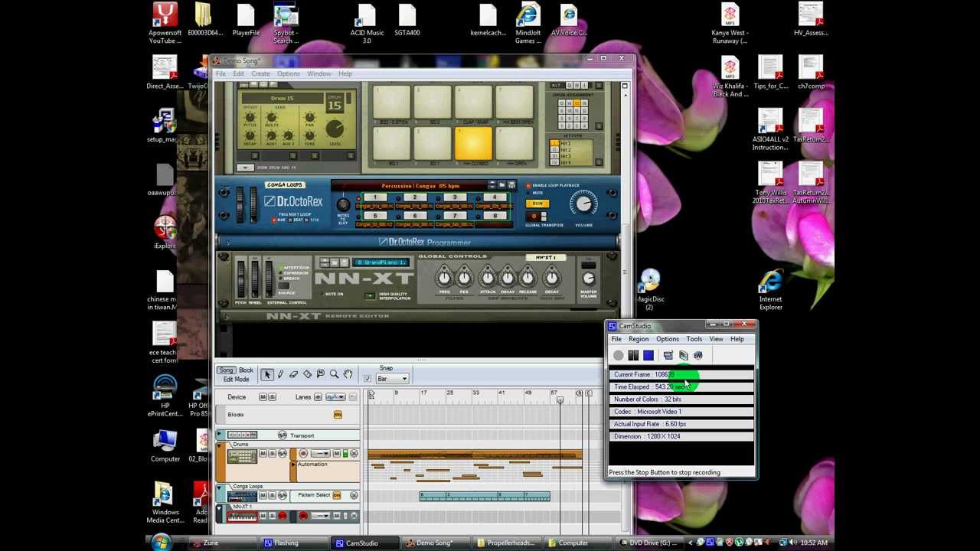The width and height of the screenshot is (980, 551).
Task: Open the View menu in CamStudio
Action: pos(716,339)
